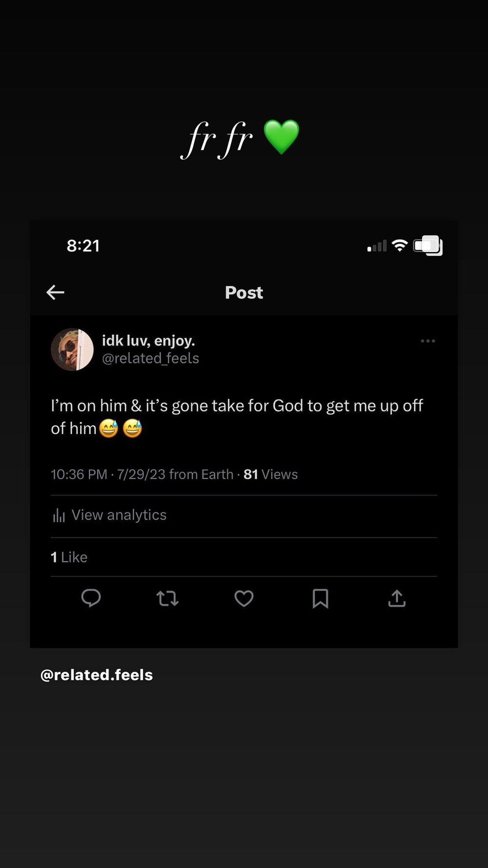This screenshot has width=488, height=868.
Task: Tap the cellular signal bars icon
Action: coord(377,246)
